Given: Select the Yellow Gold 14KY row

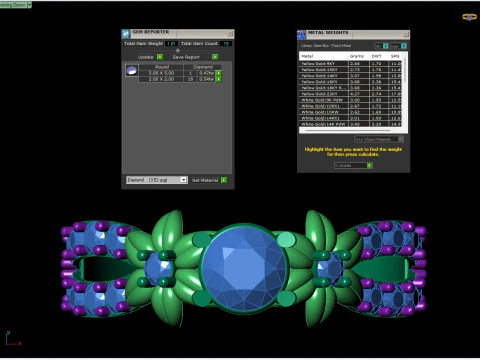Looking at the screenshot, I should [x=351, y=75].
